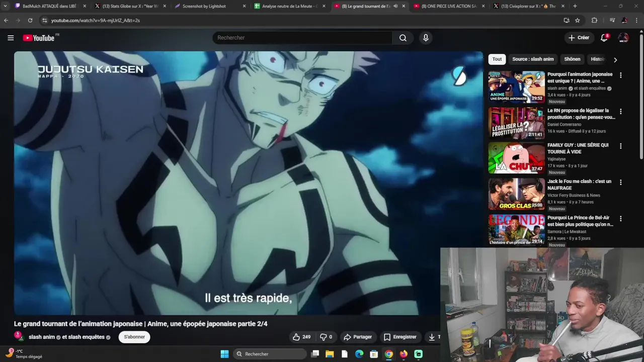Start voice search with the microphone icon
The height and width of the screenshot is (362, 644).
point(426,38)
